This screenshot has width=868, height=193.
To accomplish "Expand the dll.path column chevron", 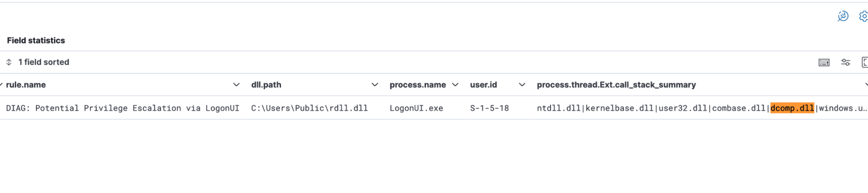I will pyautogui.click(x=375, y=85).
